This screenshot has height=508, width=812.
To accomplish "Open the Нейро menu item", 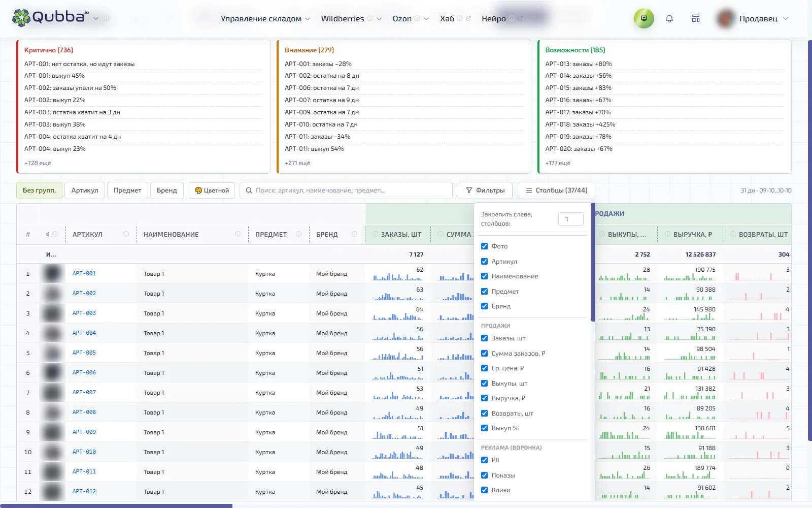I will coord(494,19).
